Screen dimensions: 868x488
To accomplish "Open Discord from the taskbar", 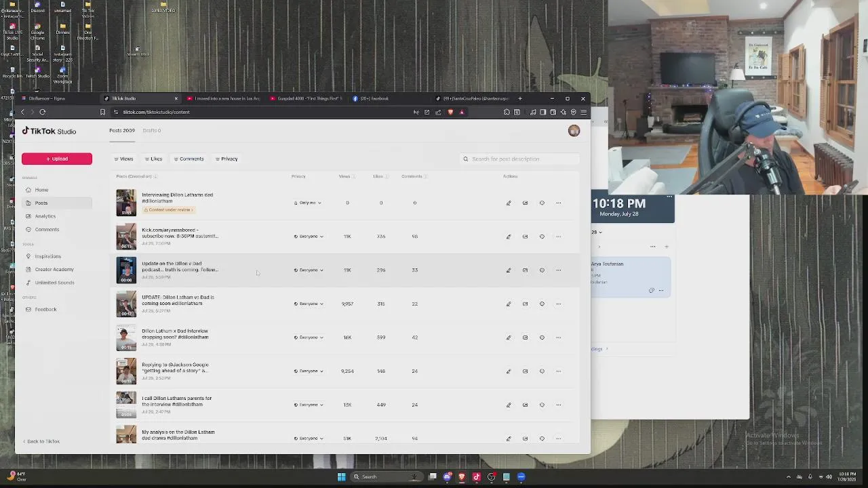I will pyautogui.click(x=447, y=476).
